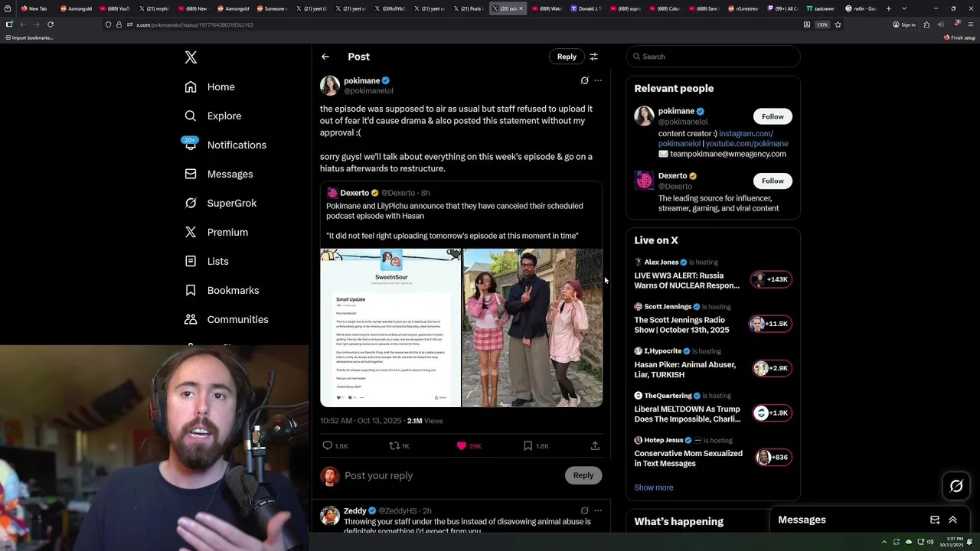The image size is (980, 551).
Task: Click the share icon on the post
Action: coord(595,445)
